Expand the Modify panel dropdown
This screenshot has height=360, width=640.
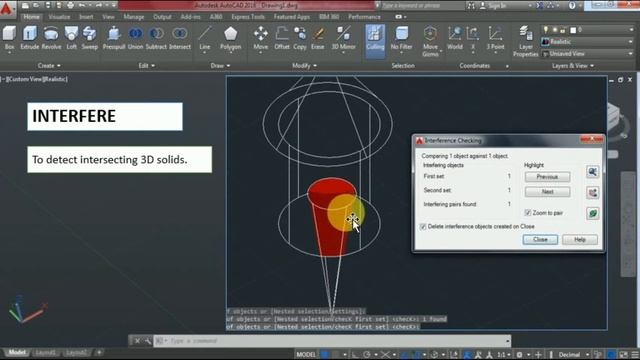304,65
